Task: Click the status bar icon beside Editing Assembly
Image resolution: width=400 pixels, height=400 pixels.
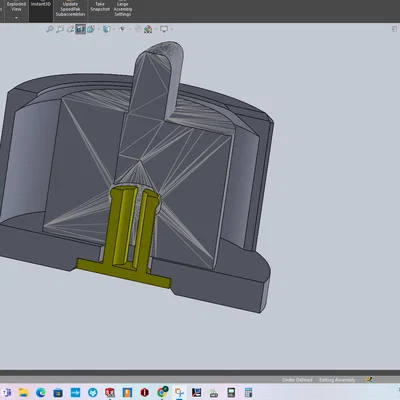Action: pos(369,380)
